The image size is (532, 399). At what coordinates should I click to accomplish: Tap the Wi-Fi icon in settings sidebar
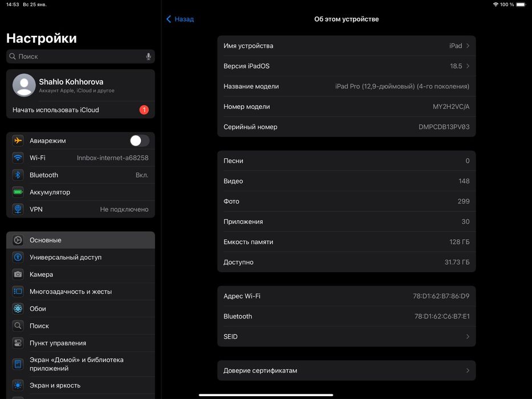click(18, 158)
